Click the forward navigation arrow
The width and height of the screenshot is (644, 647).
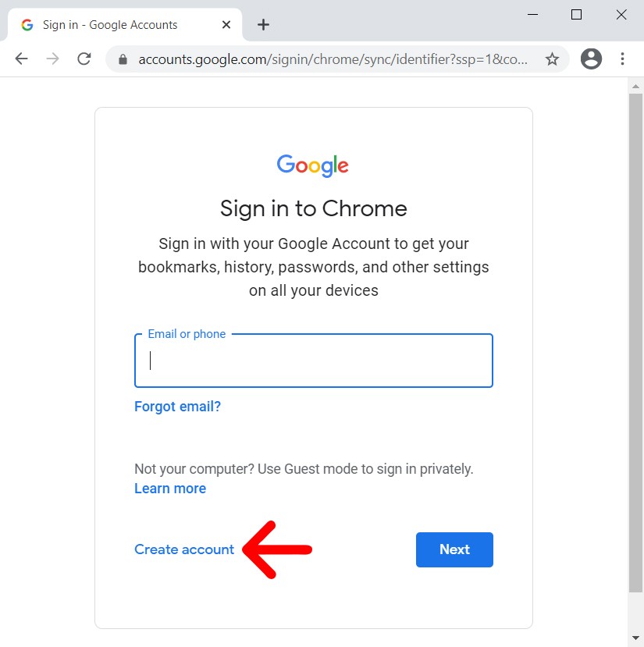point(52,59)
